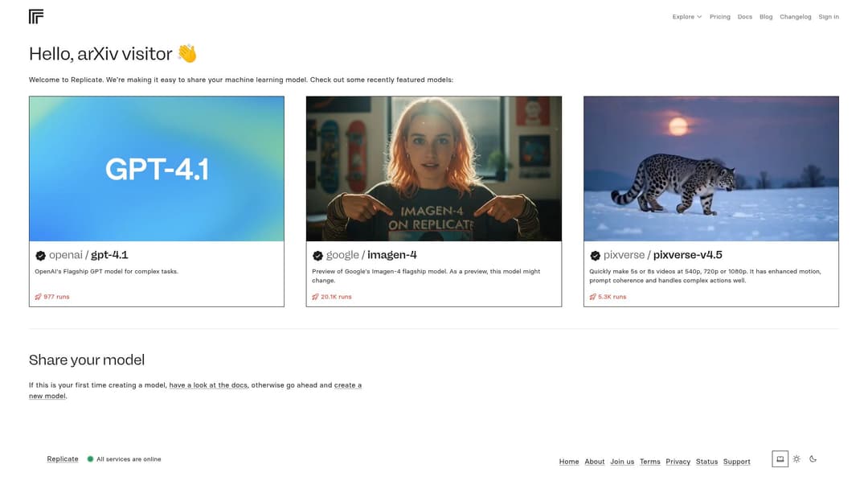Screen dimensions: 868x489
Task: Click the '5.3K runs' text
Action: coord(612,297)
